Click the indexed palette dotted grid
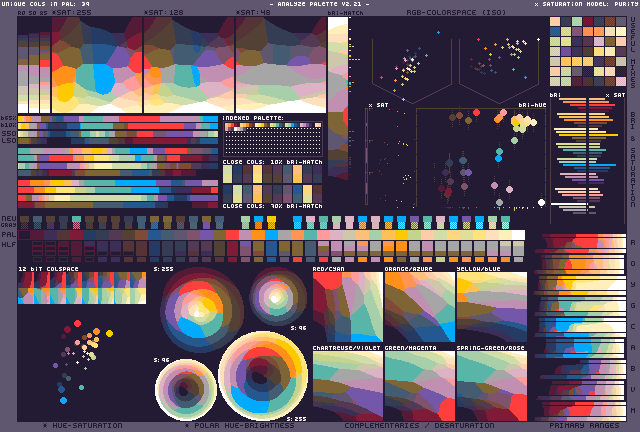 click(273, 139)
